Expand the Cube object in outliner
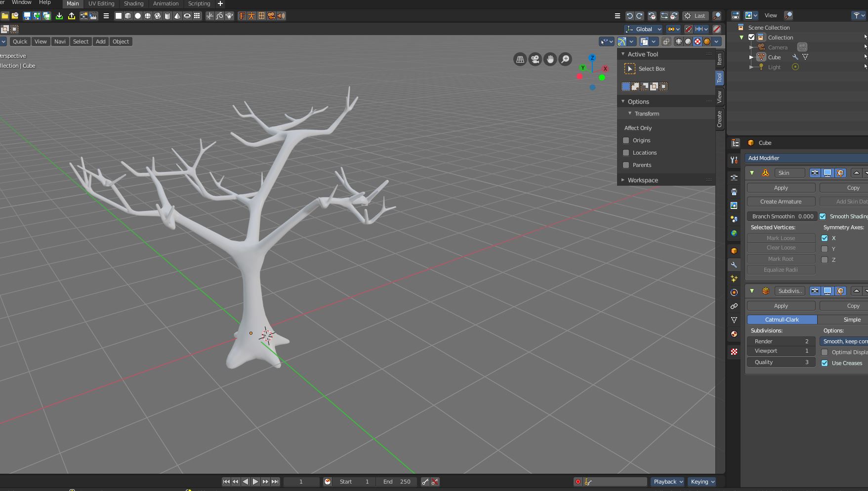 point(751,57)
